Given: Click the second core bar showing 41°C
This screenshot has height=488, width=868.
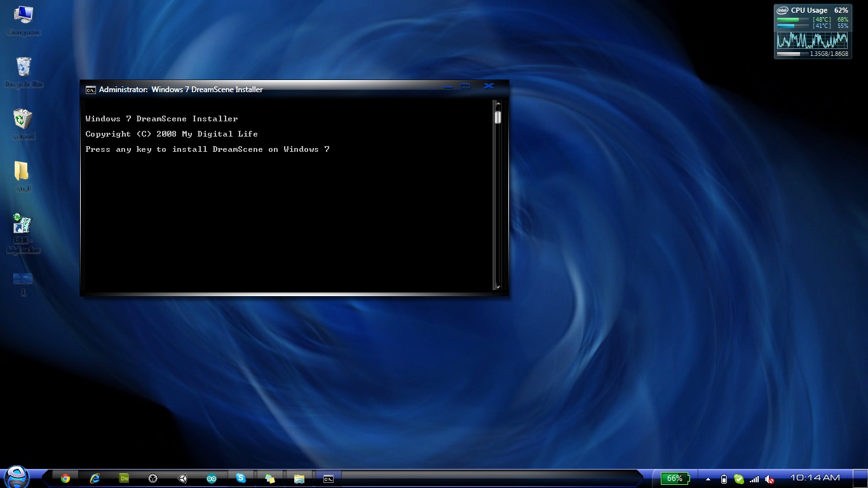Looking at the screenshot, I should tap(793, 26).
